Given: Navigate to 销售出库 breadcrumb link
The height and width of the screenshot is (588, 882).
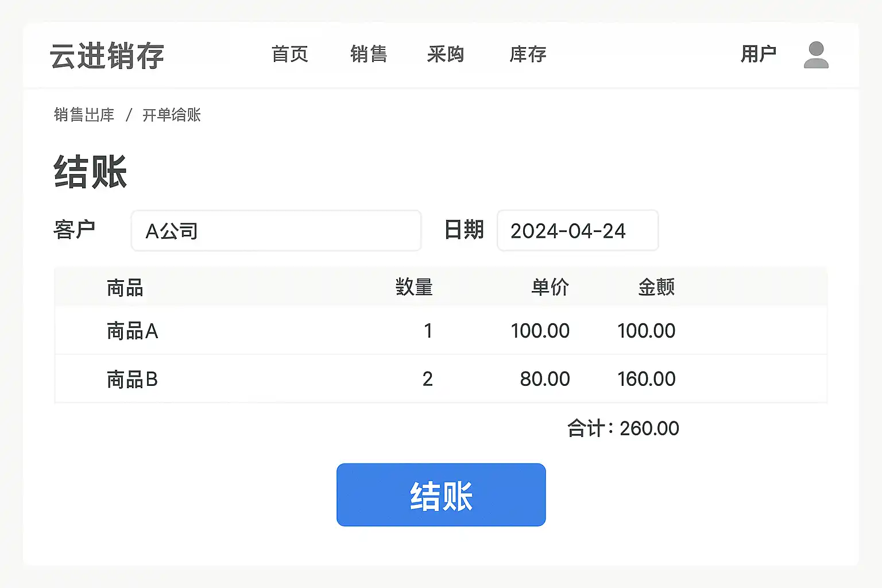Looking at the screenshot, I should click(84, 115).
